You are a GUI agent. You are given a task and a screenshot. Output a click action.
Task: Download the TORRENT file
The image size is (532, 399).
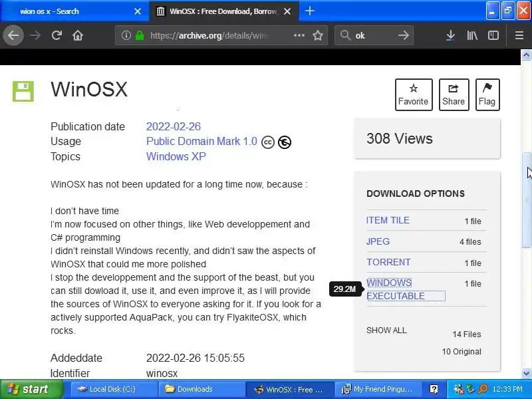coord(388,262)
